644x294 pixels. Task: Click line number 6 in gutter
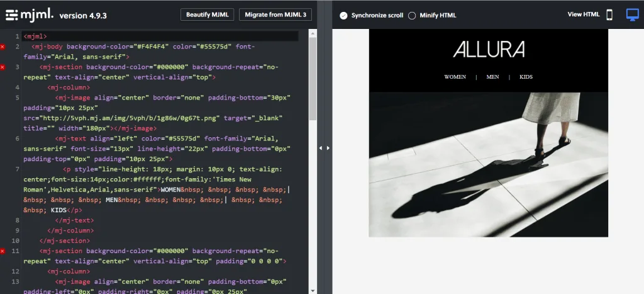coord(17,139)
